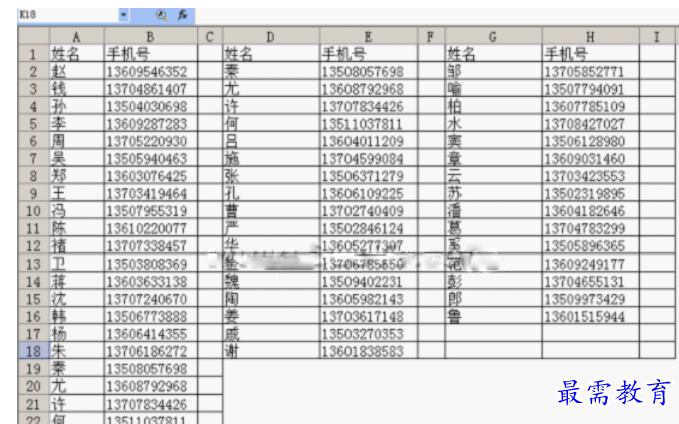This screenshot has height=424, width=679.
Task: Click the cell with 13603633138
Action: (151, 282)
